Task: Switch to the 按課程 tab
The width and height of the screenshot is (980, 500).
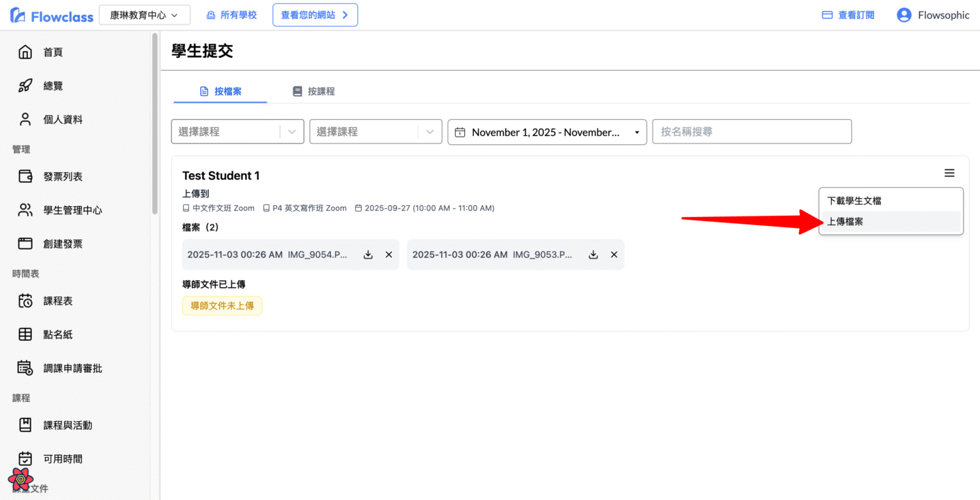Action: coord(314,91)
